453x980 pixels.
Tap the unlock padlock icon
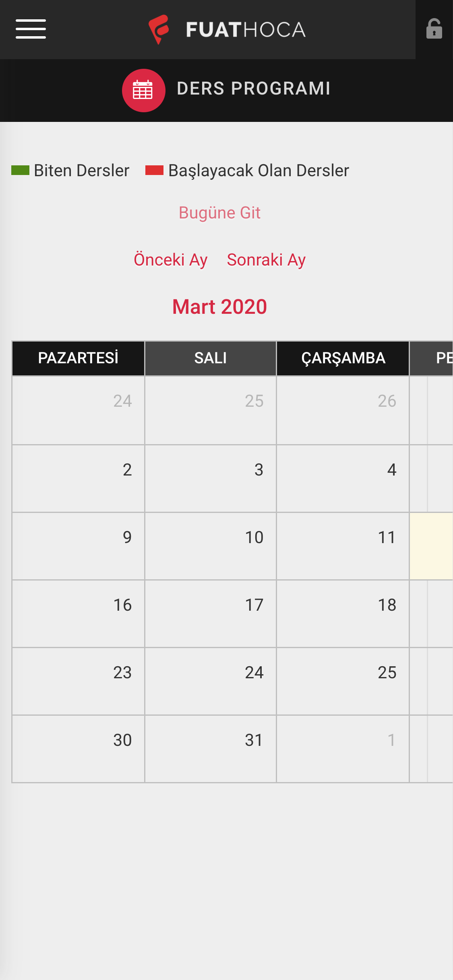coord(434,29)
